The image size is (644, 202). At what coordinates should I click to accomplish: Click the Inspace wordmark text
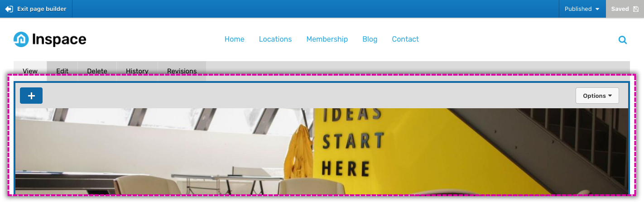[x=59, y=40]
